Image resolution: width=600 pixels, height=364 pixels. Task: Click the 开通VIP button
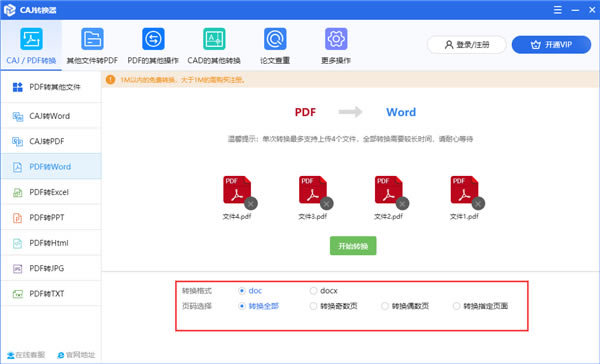tap(551, 45)
